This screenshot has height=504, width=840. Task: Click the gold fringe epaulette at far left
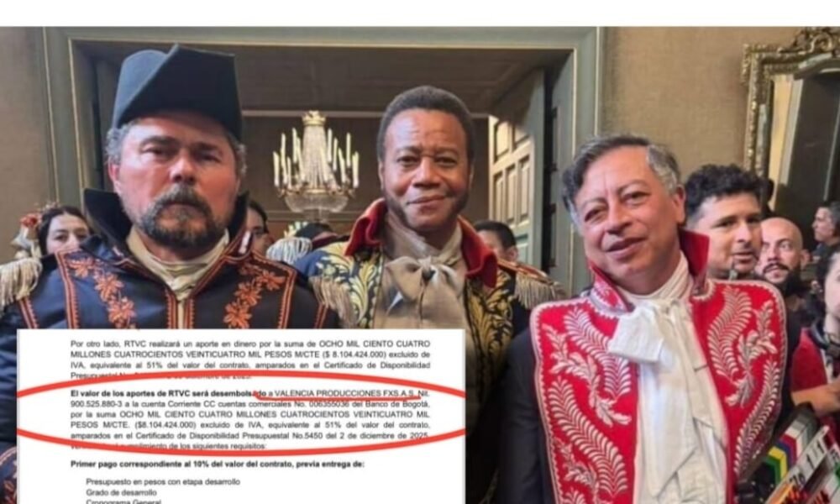click(x=18, y=281)
